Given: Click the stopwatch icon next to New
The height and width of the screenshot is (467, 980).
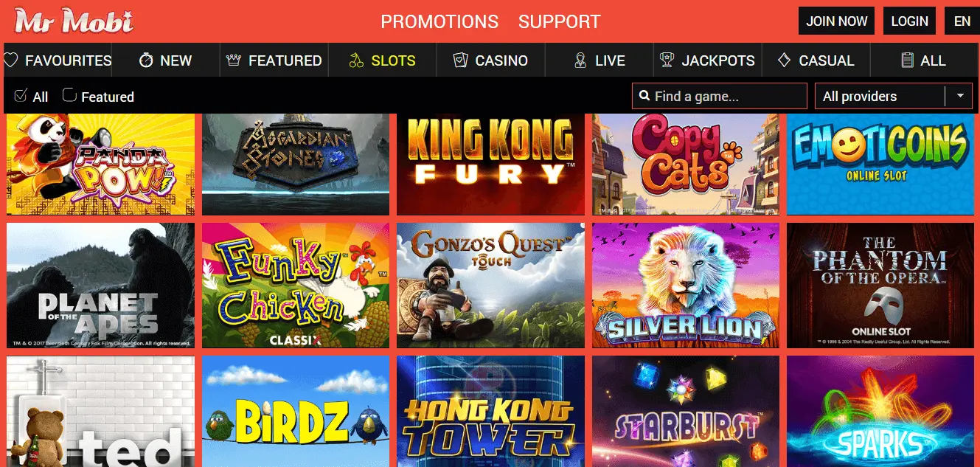Looking at the screenshot, I should pos(146,60).
